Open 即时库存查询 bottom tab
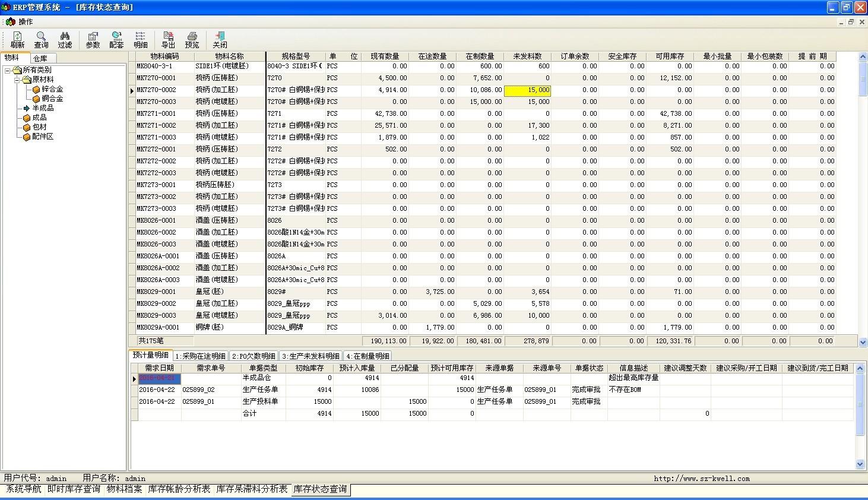This screenshot has width=868, height=500. tap(74, 489)
